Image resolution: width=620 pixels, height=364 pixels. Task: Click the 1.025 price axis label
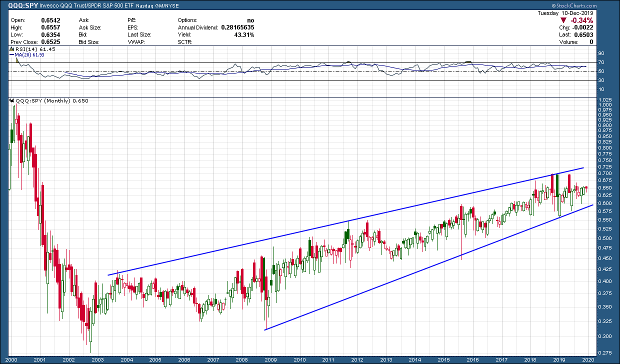[605, 100]
